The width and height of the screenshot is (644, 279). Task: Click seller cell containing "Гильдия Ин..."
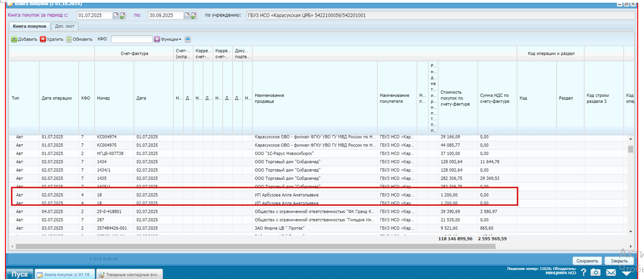coord(315,220)
